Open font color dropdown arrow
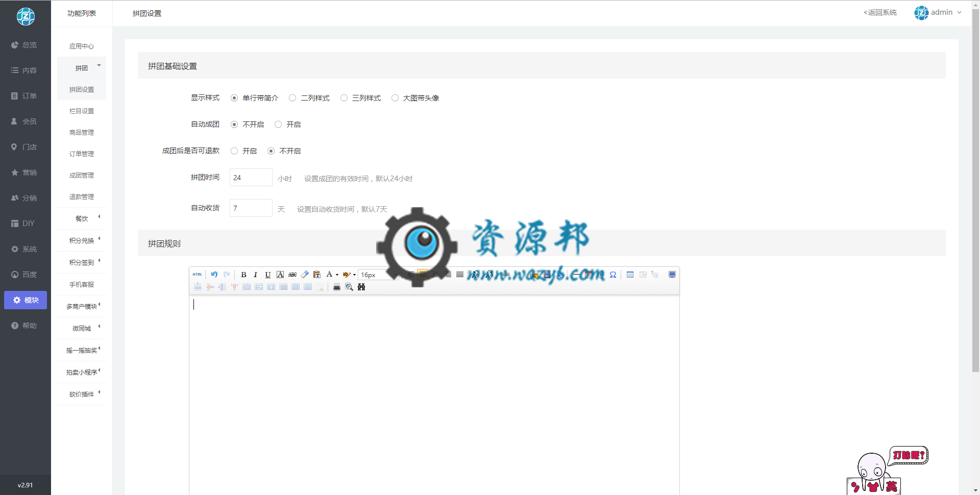 pyautogui.click(x=337, y=275)
